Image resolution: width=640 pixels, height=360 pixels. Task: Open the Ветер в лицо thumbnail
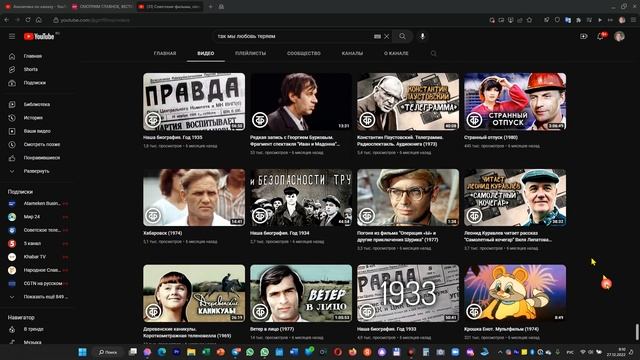pos(301,293)
